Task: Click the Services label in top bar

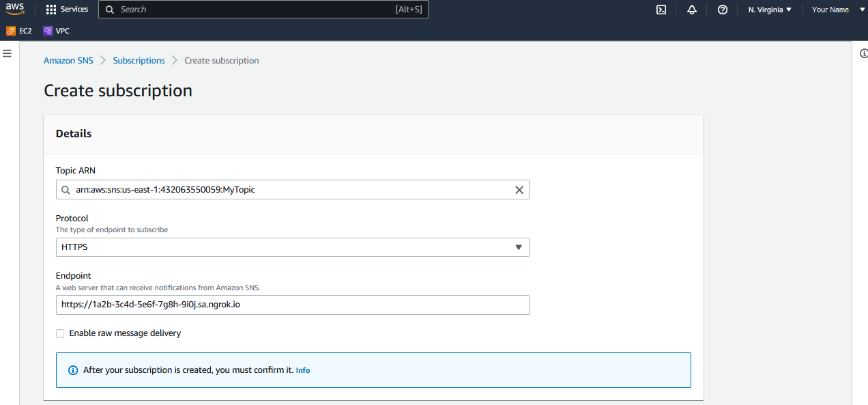Action: [74, 10]
